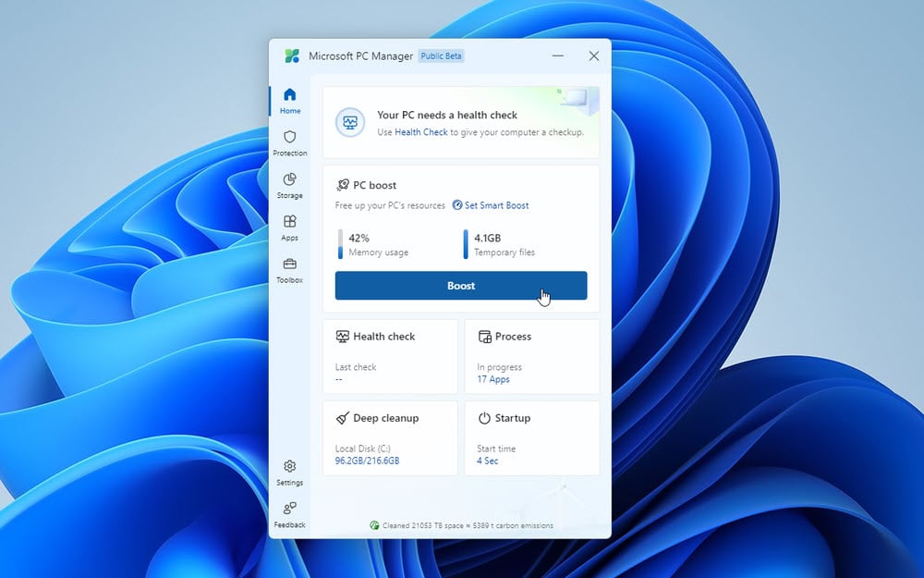
Task: Click the 17 Apps process link
Action: tap(492, 378)
